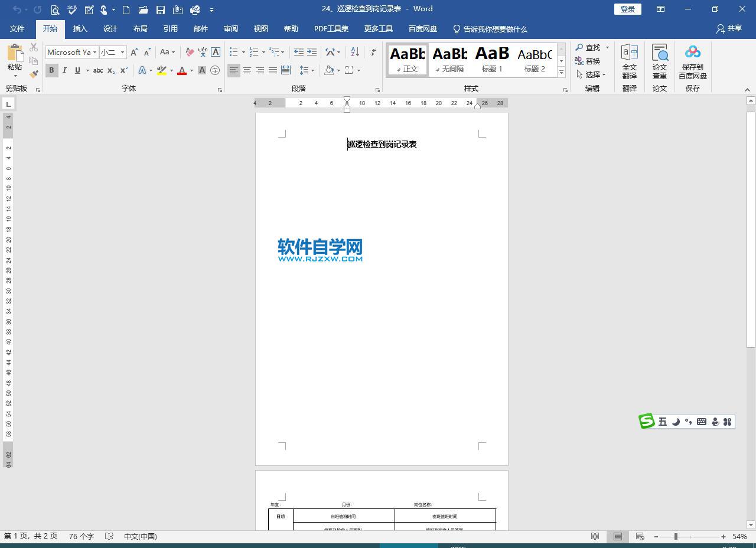The image size is (756, 548).
Task: Switch to the 插入 ribbon tab
Action: [x=80, y=28]
